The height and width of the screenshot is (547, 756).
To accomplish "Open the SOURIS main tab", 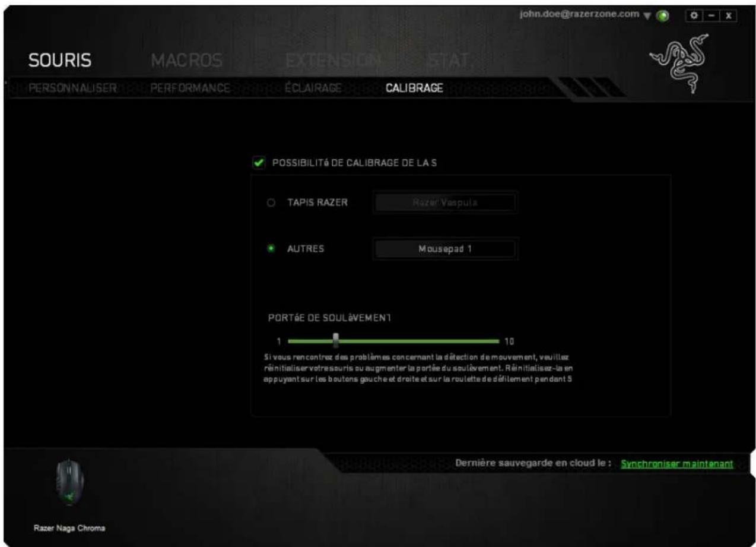I will (59, 60).
